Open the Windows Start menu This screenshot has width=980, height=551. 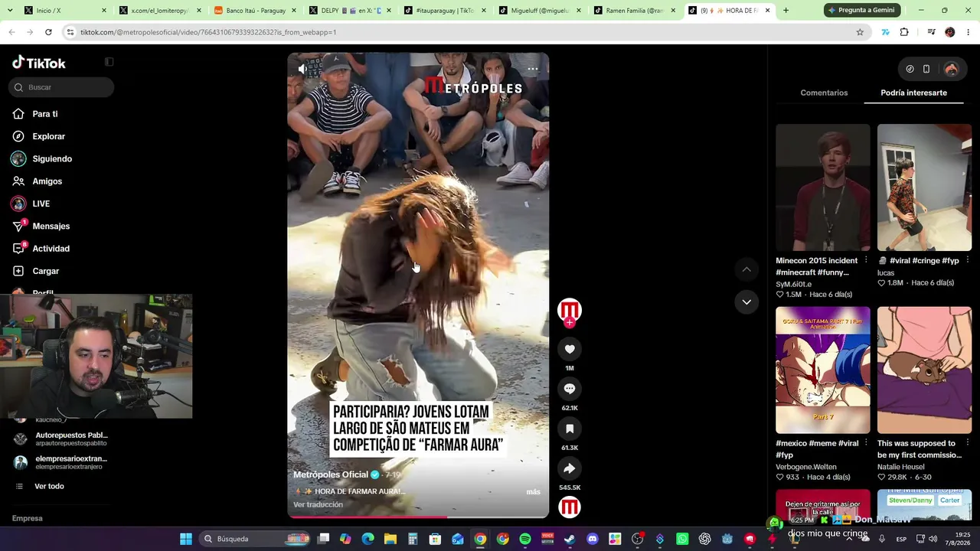186,539
